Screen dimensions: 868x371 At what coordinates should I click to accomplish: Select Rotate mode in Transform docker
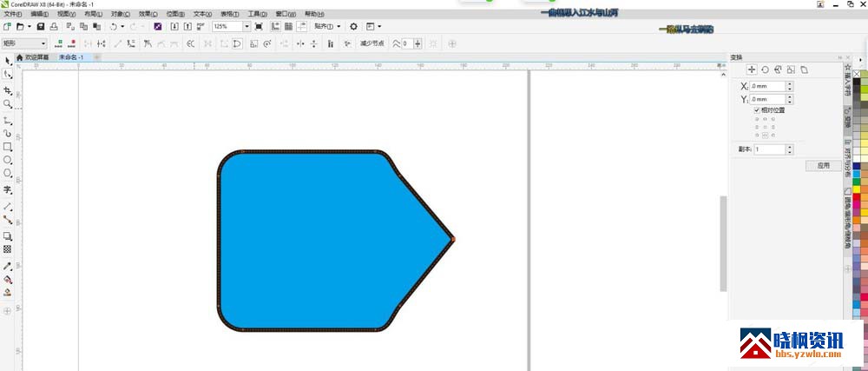click(765, 70)
